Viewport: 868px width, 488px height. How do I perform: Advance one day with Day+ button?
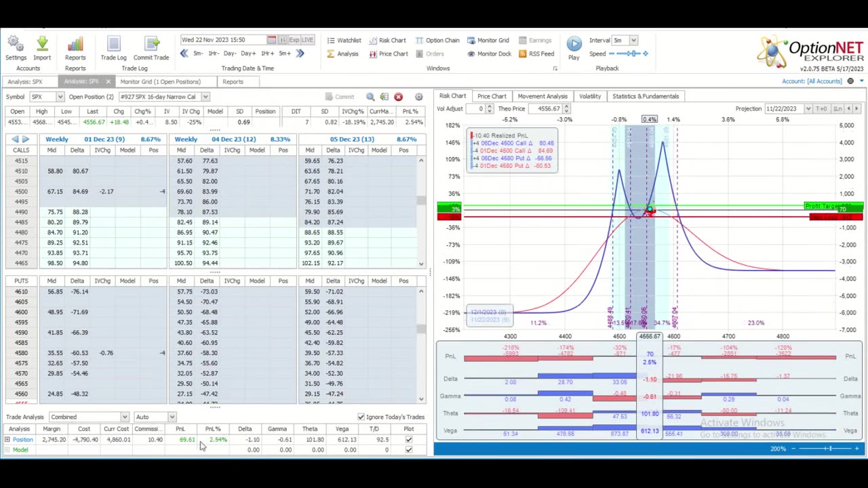click(248, 54)
